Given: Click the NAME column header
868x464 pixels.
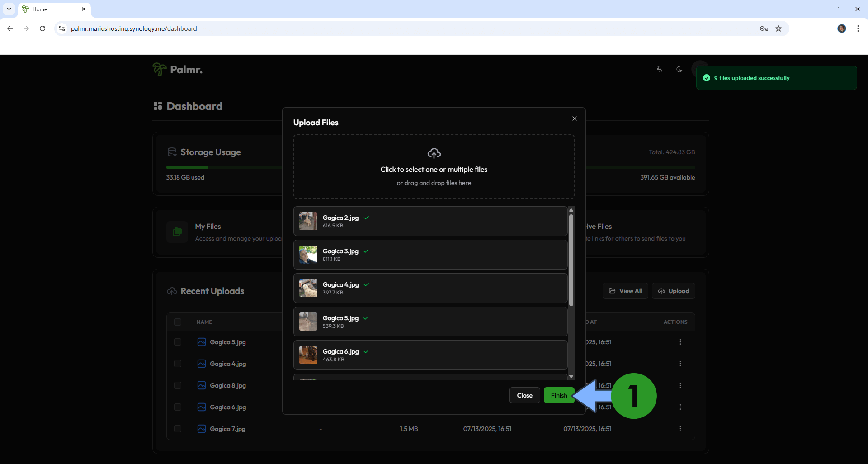Looking at the screenshot, I should click(204, 322).
